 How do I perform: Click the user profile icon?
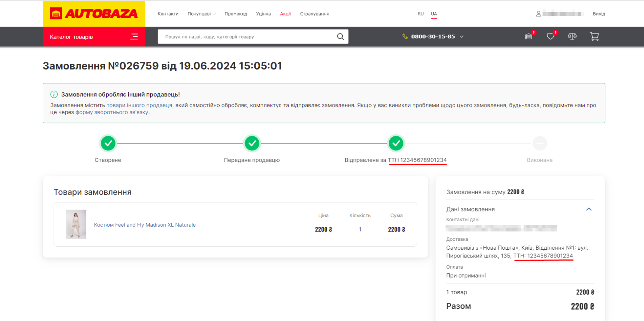(538, 14)
